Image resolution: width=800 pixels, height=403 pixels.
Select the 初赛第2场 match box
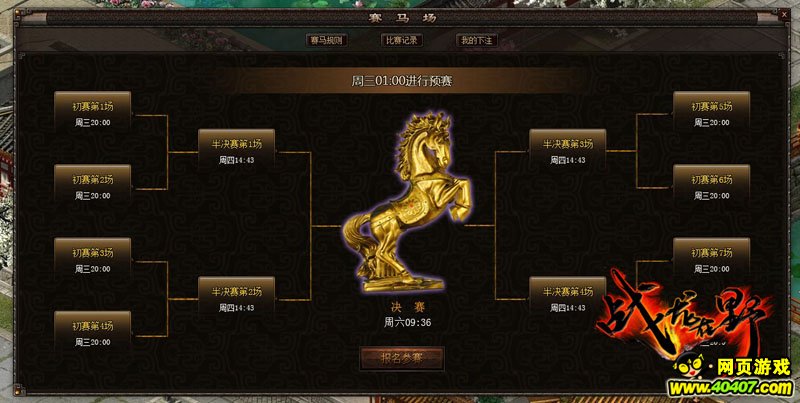coord(93,186)
